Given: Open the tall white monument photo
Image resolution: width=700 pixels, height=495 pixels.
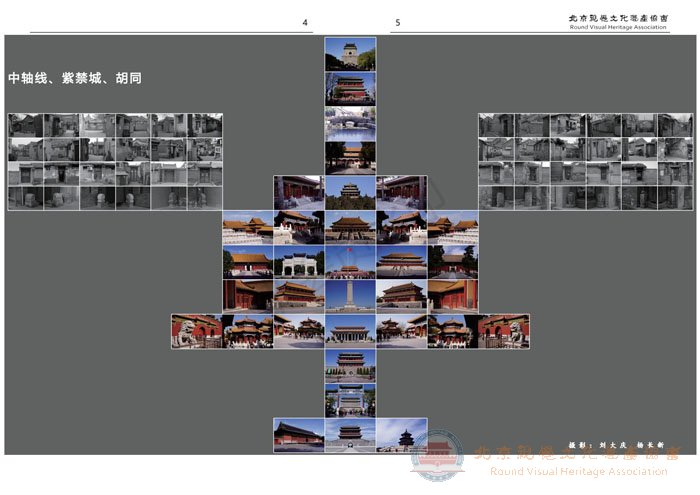Looking at the screenshot, I should (350, 296).
